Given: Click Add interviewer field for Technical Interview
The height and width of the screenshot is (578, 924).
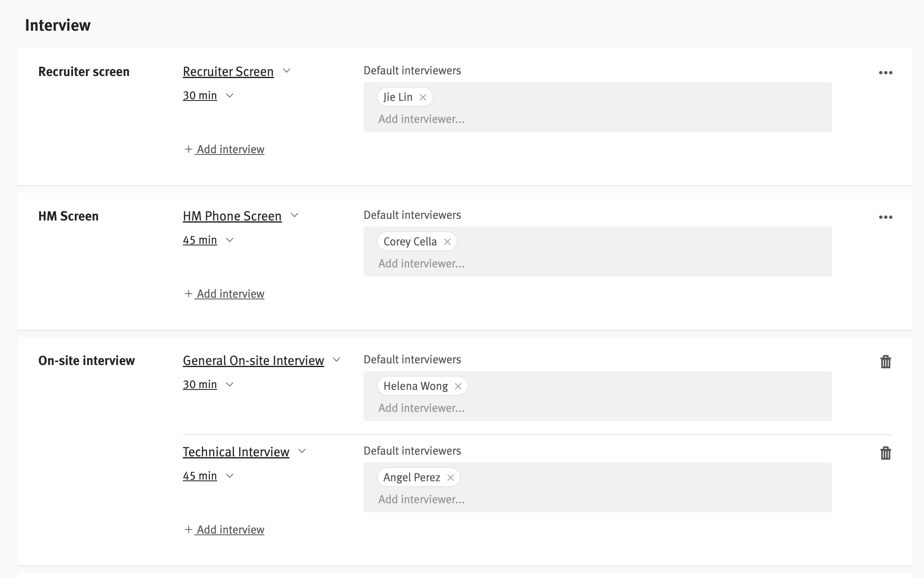Looking at the screenshot, I should [x=421, y=500].
